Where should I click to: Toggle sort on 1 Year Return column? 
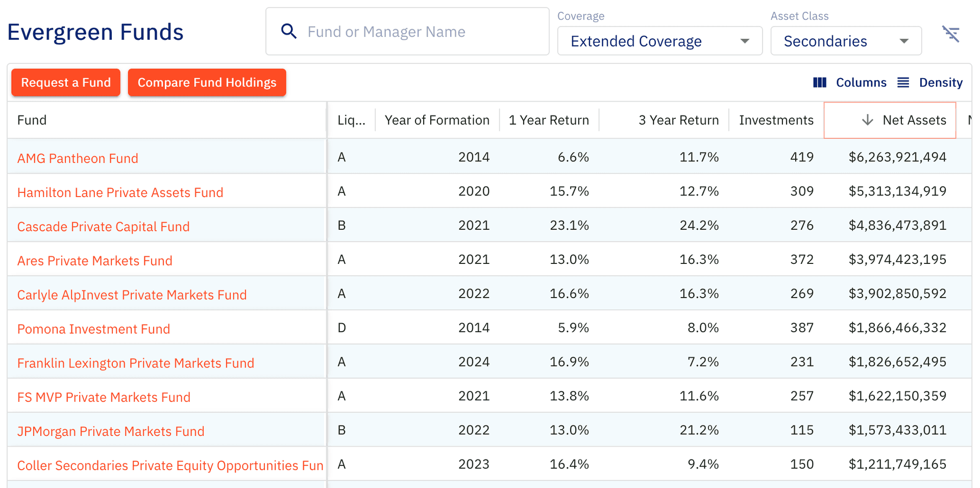(x=549, y=120)
